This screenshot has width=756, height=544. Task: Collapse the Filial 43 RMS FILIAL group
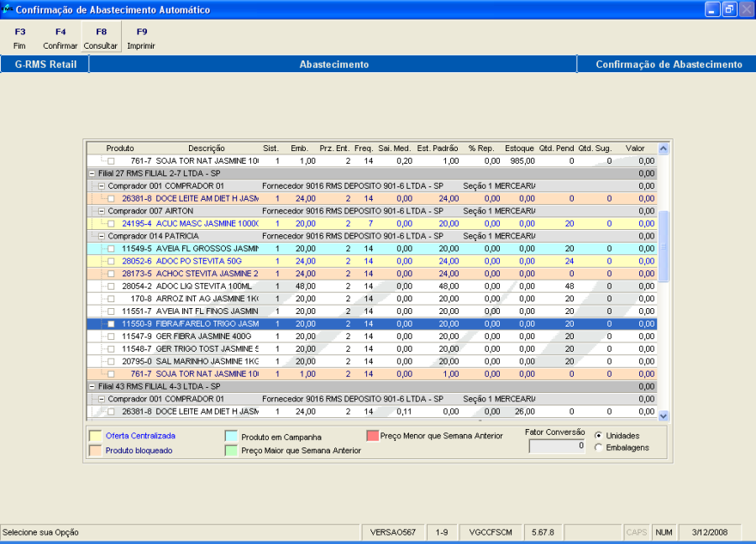[x=92, y=386]
